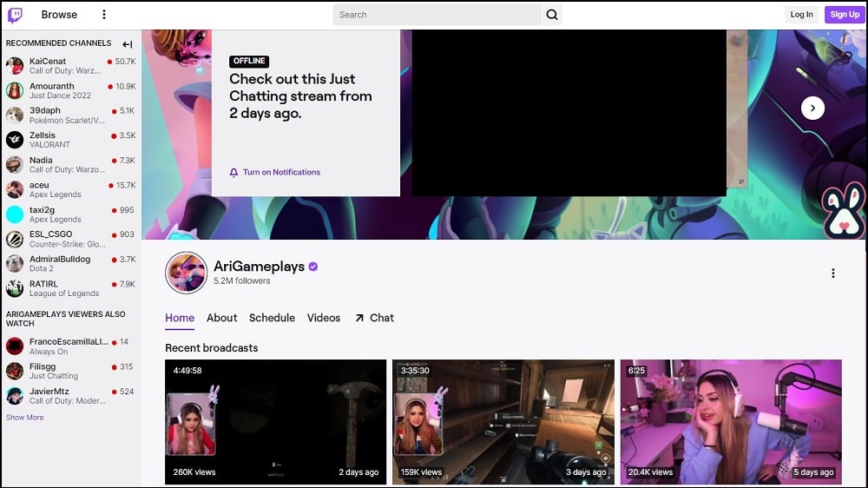This screenshot has width=868, height=488.
Task: Click the ESL_CSGO channel avatar
Action: (15, 239)
